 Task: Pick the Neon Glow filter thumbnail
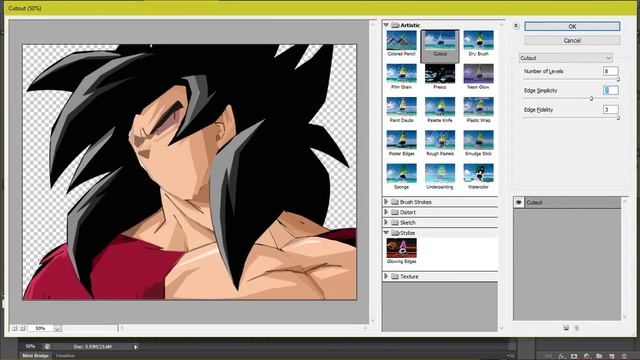[x=478, y=74]
